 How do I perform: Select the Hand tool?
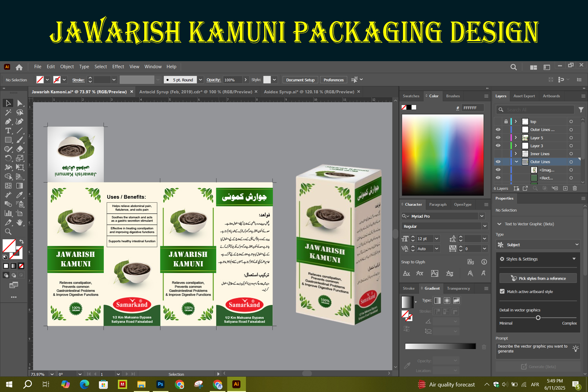20,223
